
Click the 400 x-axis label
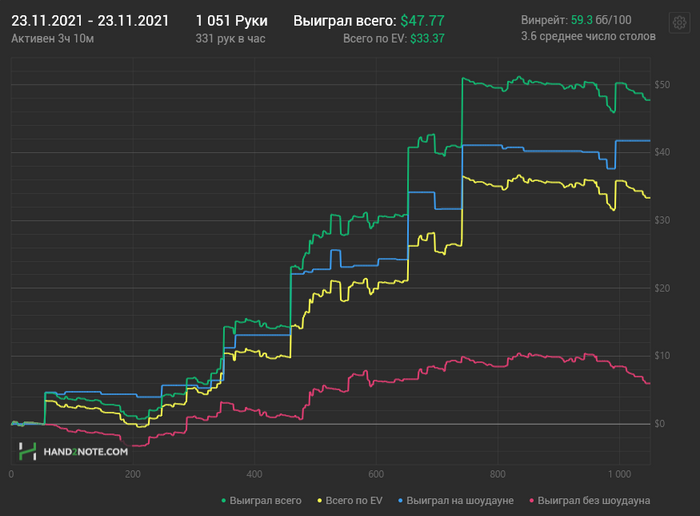254,474
